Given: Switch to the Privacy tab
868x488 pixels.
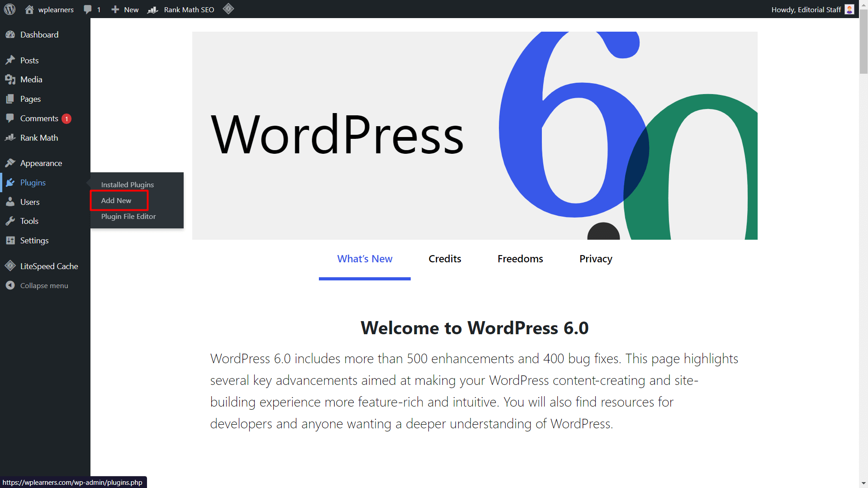Looking at the screenshot, I should tap(596, 259).
